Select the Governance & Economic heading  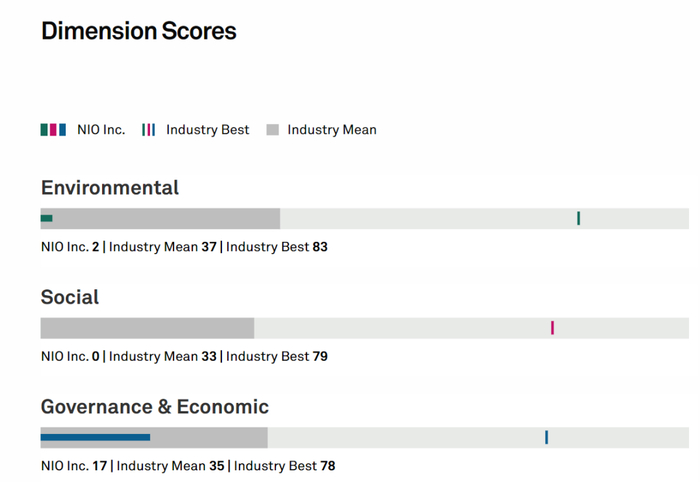click(155, 407)
